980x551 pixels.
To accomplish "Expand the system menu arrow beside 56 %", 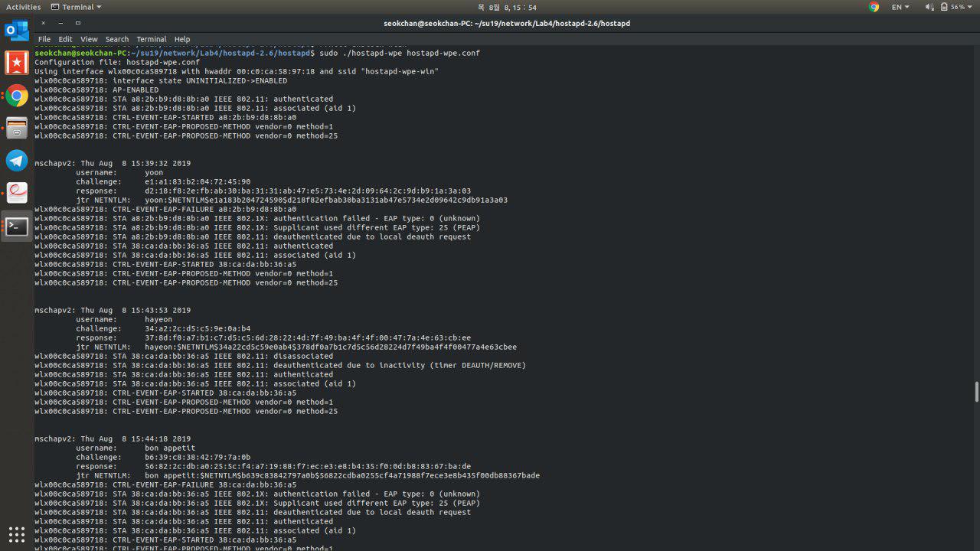I will click(970, 7).
